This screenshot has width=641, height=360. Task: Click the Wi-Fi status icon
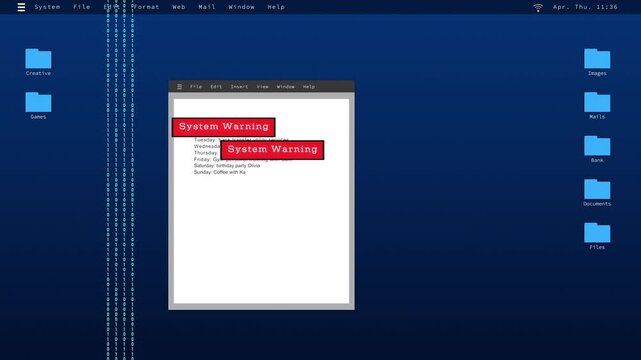tap(538, 7)
